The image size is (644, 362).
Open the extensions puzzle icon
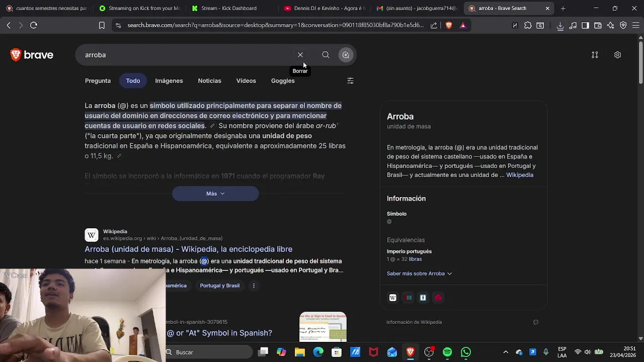click(528, 25)
